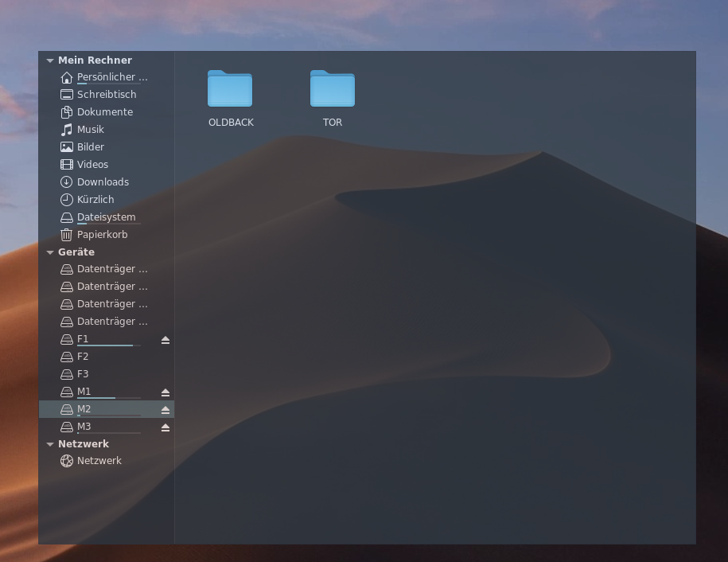Screen dimensions: 728x562
Task: Click the Dokumente icon in sidebar
Action: (66, 112)
